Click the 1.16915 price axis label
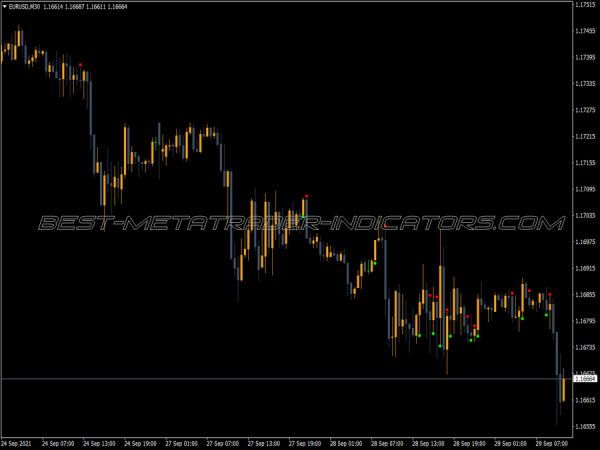Image resolution: width=600 pixels, height=450 pixels. coord(585,268)
